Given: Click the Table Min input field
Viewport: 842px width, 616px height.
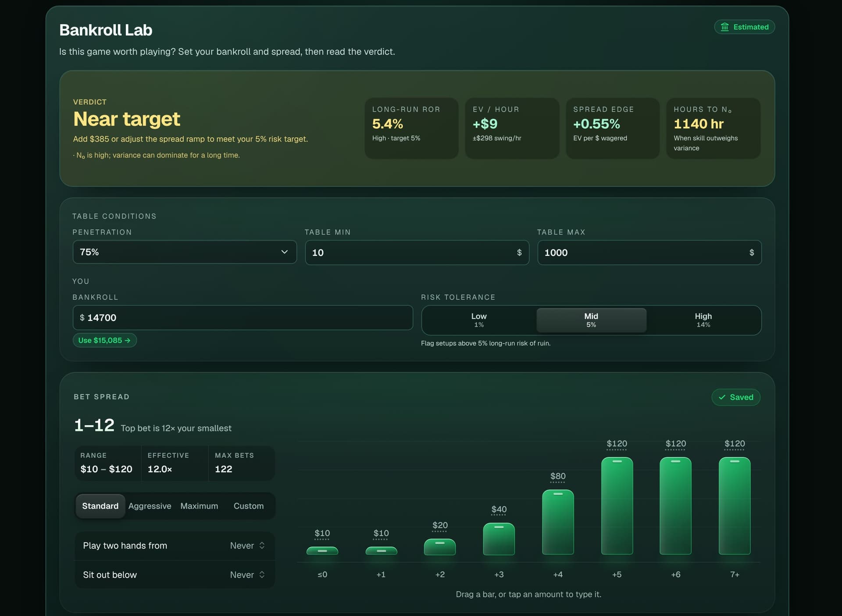Looking at the screenshot, I should tap(417, 253).
